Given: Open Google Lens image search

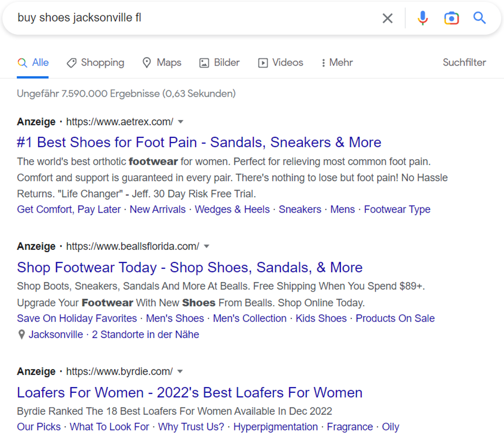Looking at the screenshot, I should [x=451, y=18].
